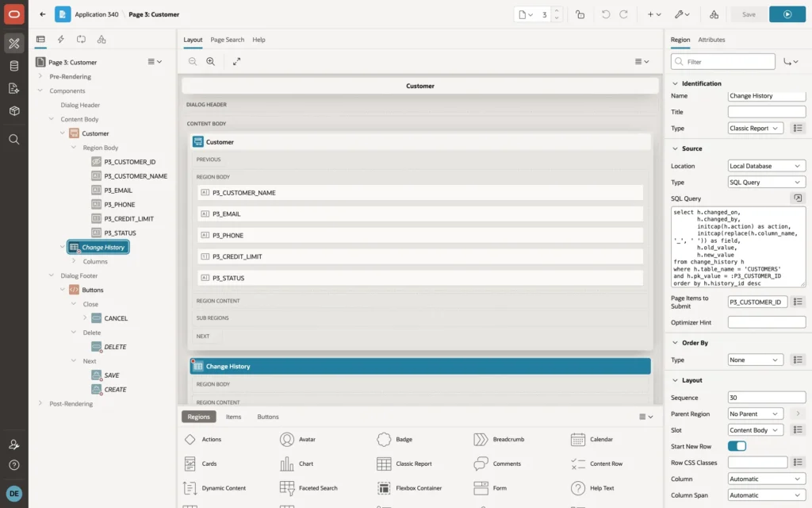Switch to the Dynamic Actions lightning tab
812x508 pixels.
(x=60, y=40)
